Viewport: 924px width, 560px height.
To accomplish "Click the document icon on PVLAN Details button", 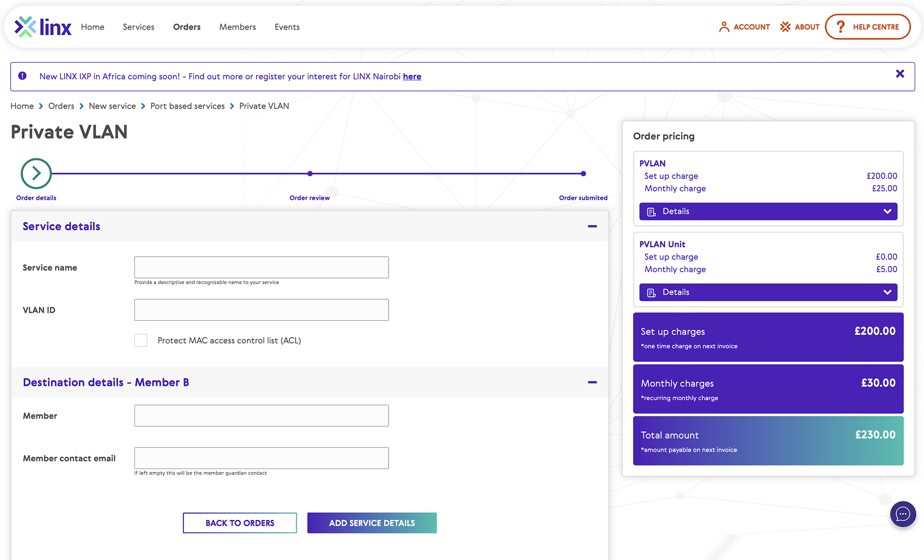I will pyautogui.click(x=651, y=211).
